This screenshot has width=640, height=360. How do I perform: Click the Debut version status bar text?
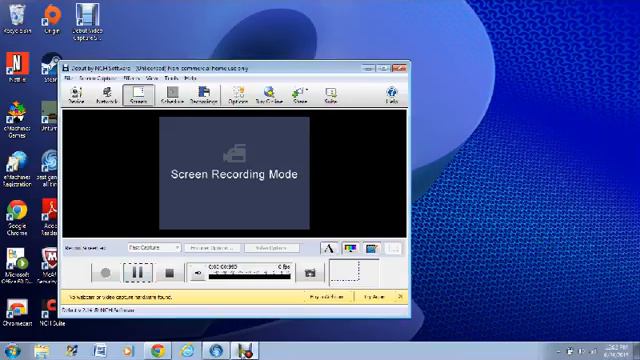click(x=98, y=310)
